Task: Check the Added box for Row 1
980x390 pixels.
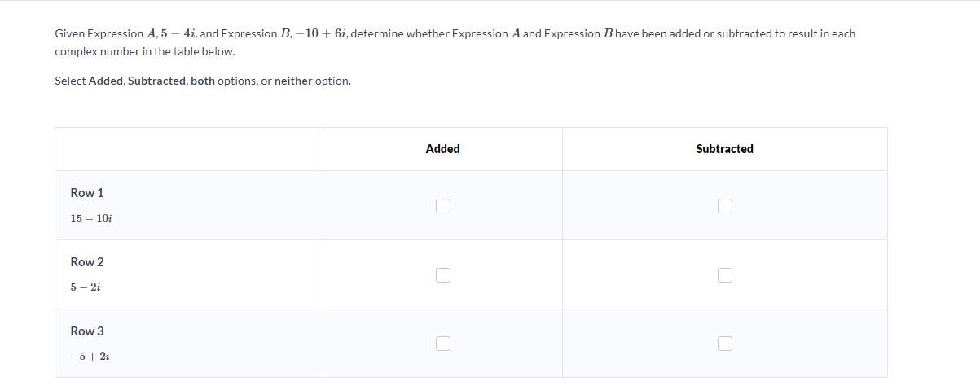Action: [442, 206]
